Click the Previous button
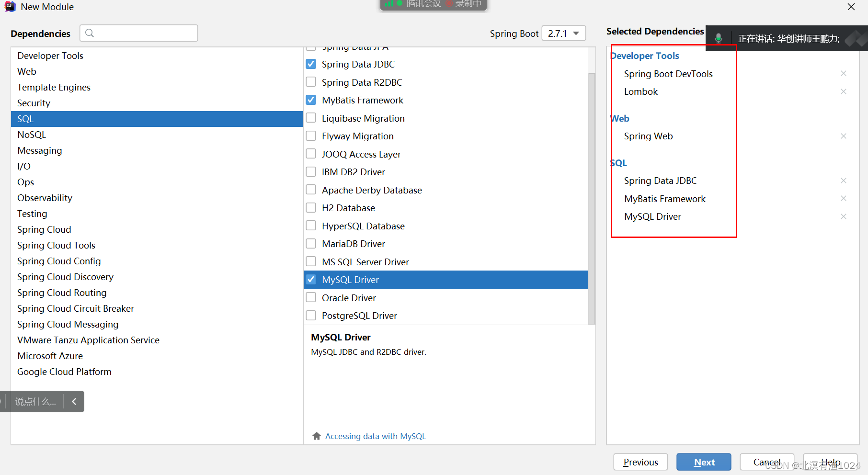This screenshot has height=475, width=868. pyautogui.click(x=640, y=462)
